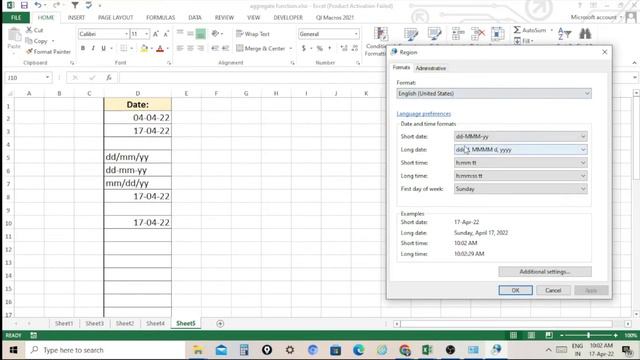Click Format Painter brush

point(29,52)
